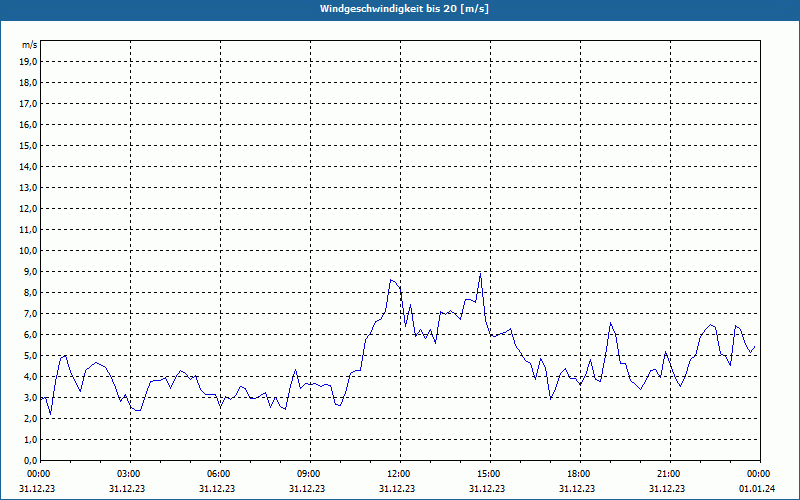Click the '21:00' time axis label
The height and width of the screenshot is (500, 800).
point(669,474)
